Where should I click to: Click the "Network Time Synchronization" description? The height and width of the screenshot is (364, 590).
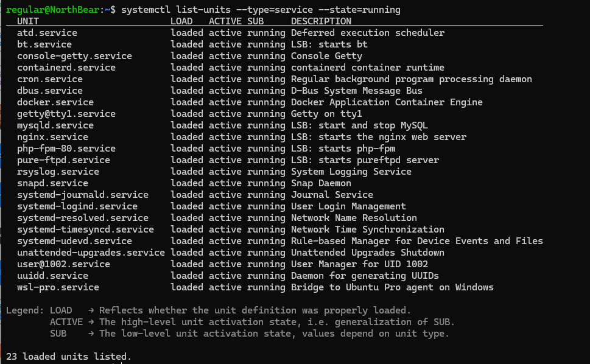367,229
